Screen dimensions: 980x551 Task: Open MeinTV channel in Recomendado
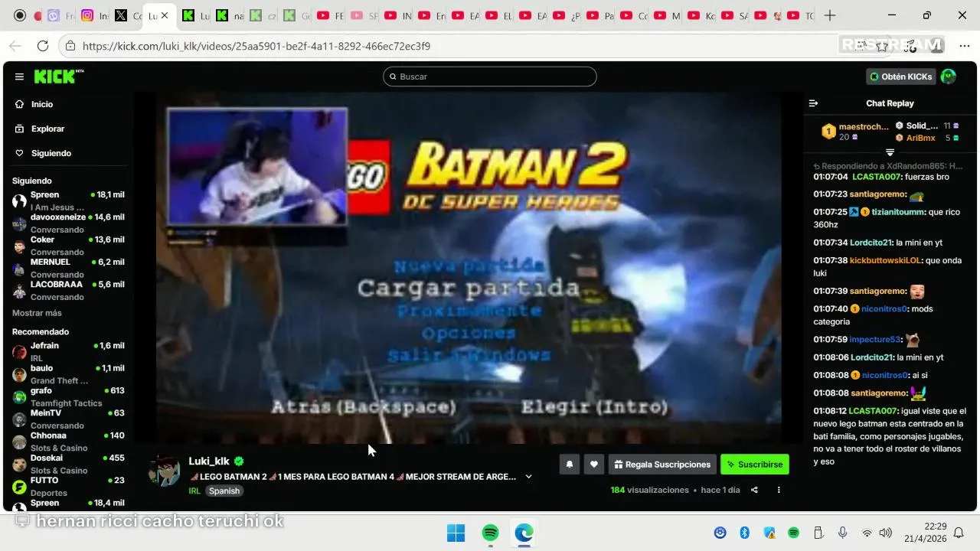[x=67, y=419]
